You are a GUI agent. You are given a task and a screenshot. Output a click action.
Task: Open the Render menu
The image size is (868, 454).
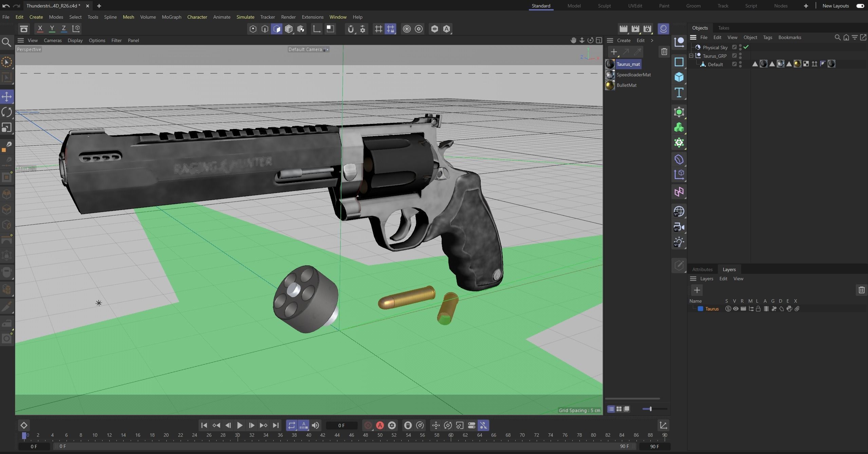pyautogui.click(x=288, y=17)
